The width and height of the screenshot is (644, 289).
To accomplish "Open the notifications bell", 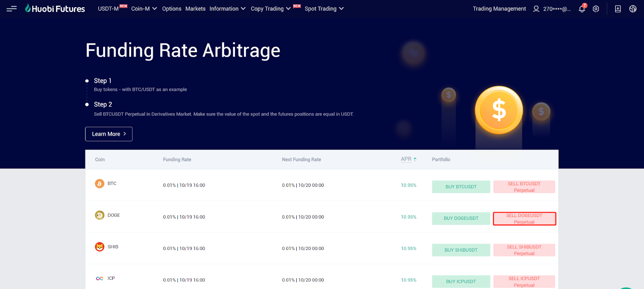I will [x=582, y=8].
